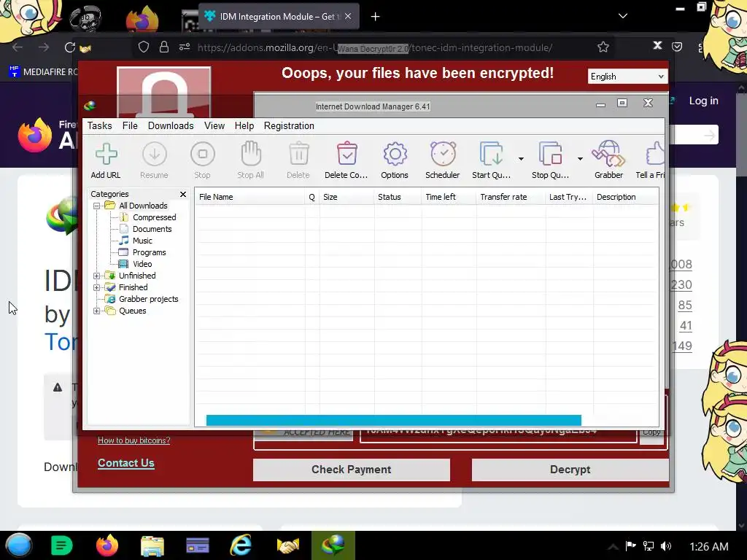747x560 pixels.
Task: Click the volume speaker tray icon
Action: click(x=666, y=546)
